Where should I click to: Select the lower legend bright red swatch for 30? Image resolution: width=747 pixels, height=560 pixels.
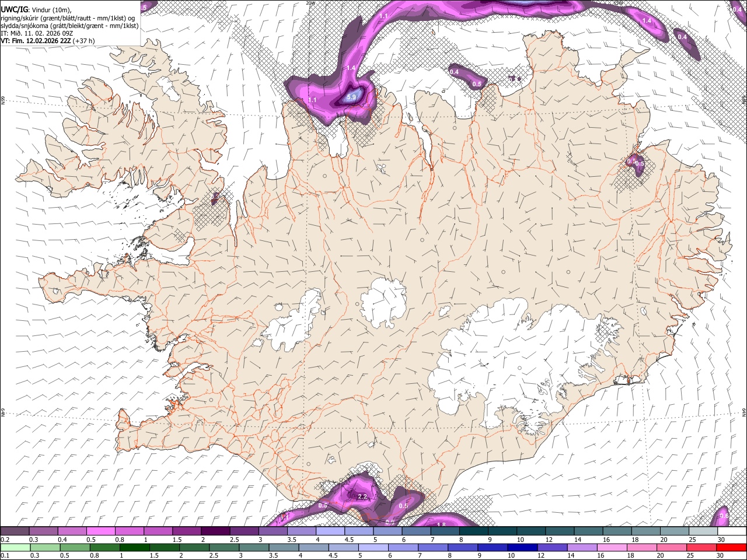point(731,547)
